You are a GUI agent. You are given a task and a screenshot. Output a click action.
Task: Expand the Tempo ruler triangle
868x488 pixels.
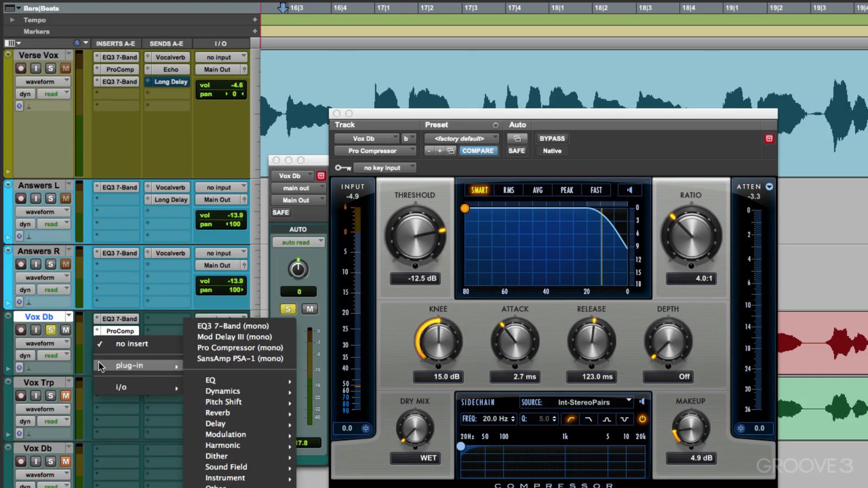coord(12,20)
